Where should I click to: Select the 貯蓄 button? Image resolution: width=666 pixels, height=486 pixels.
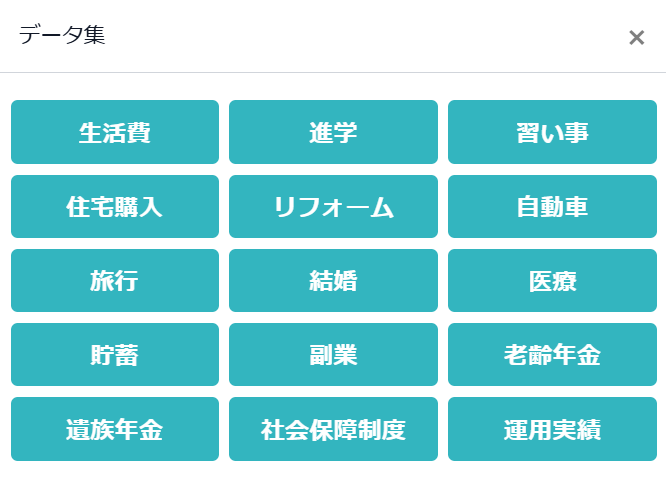tap(115, 355)
